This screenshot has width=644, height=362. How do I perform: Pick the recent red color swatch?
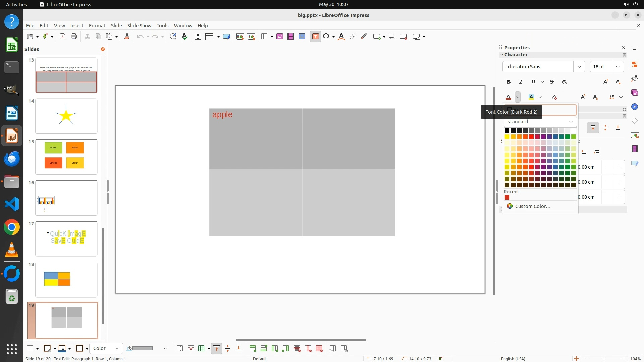point(507,197)
